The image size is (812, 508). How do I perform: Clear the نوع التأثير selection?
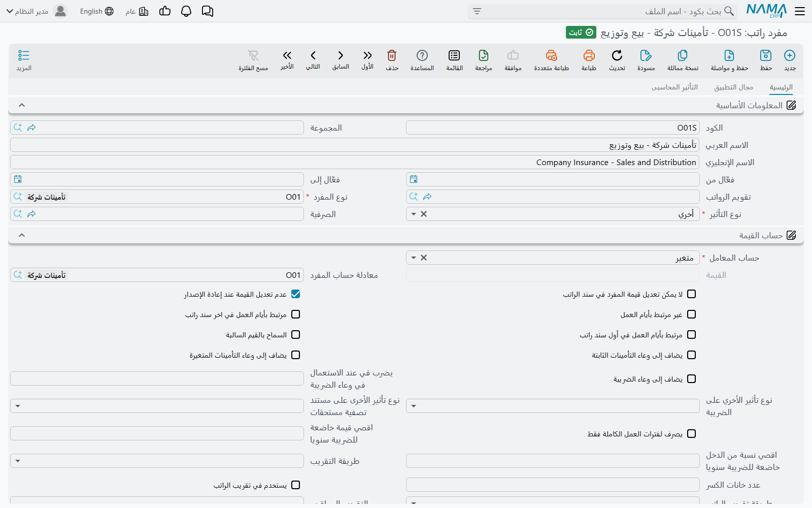pos(424,214)
